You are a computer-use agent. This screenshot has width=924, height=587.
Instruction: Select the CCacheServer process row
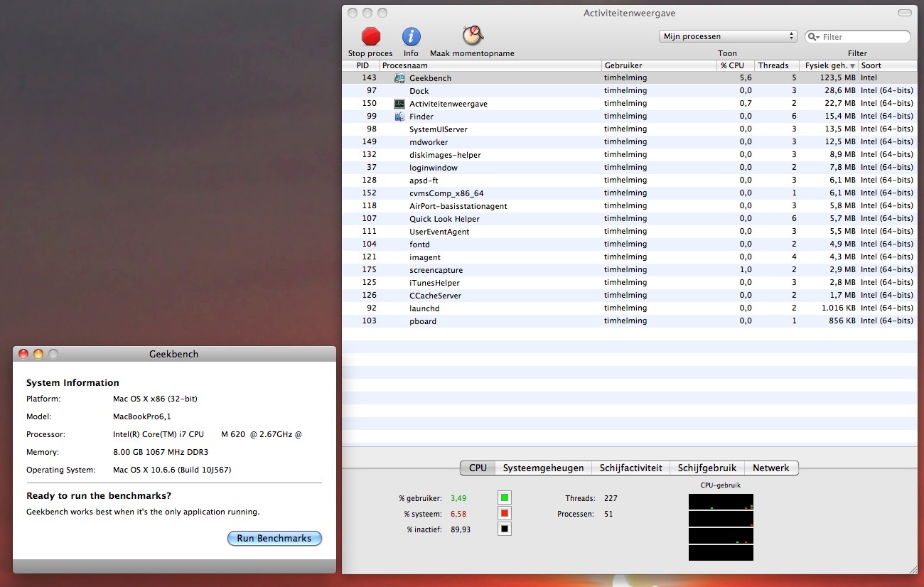click(630, 296)
